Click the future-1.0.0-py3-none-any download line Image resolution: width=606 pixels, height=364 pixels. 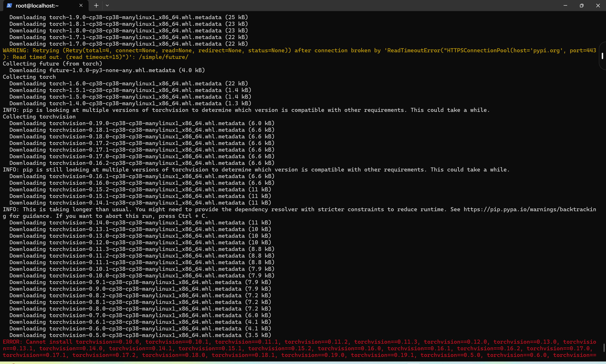pos(107,70)
